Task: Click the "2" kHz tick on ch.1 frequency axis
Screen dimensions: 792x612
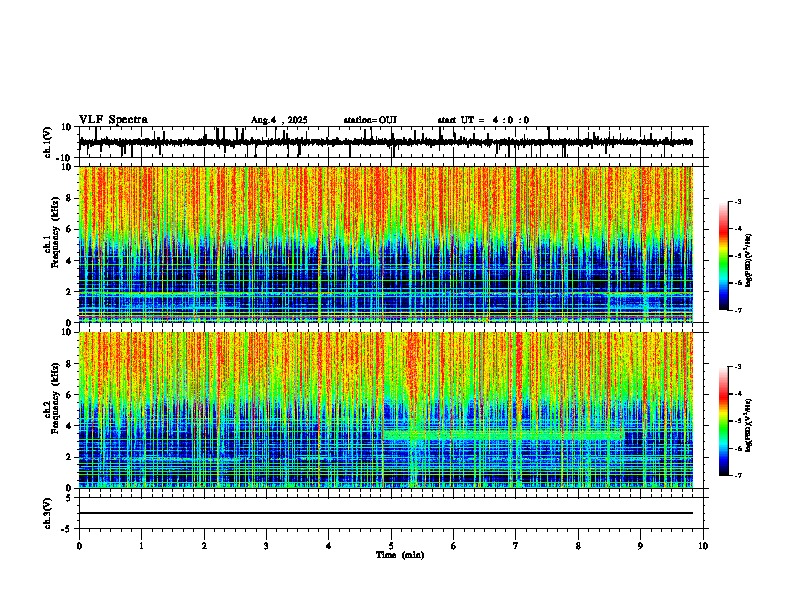Action: [x=69, y=291]
